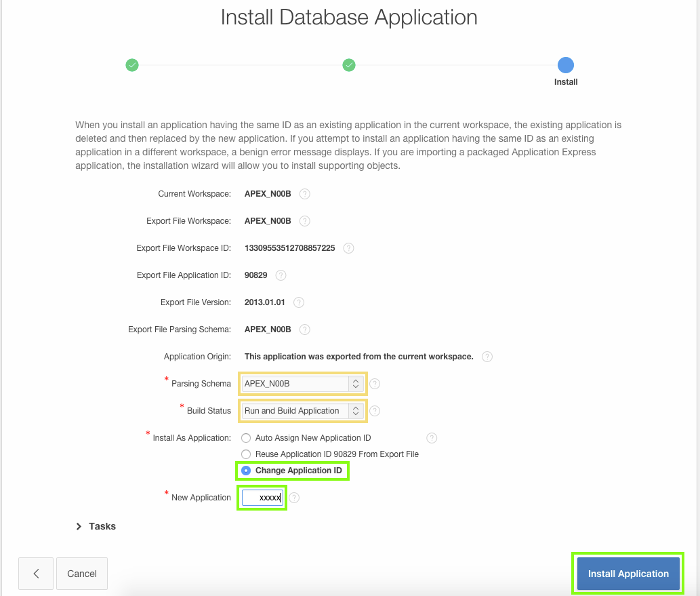Click help icon beside Export File Application ID

click(282, 275)
